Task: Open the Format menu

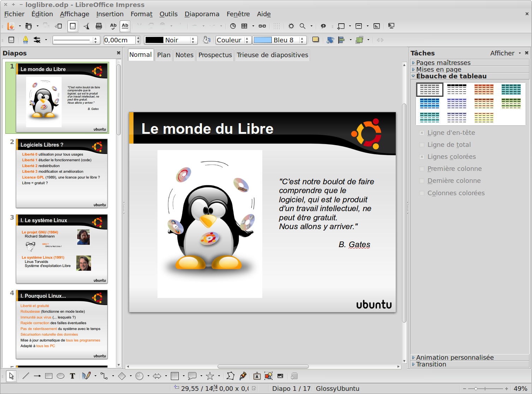Action: point(142,14)
